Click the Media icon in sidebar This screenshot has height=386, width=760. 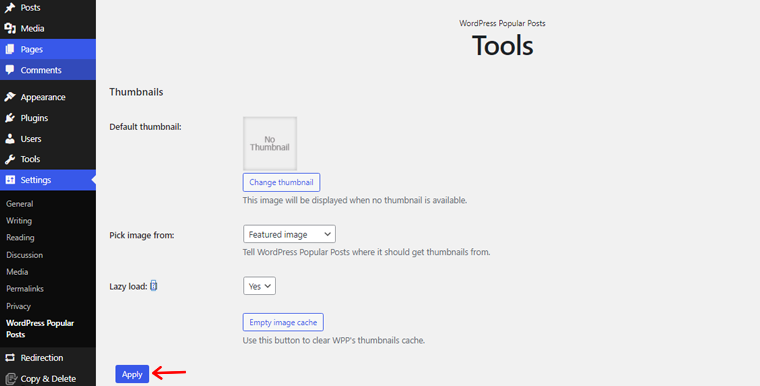click(x=10, y=29)
